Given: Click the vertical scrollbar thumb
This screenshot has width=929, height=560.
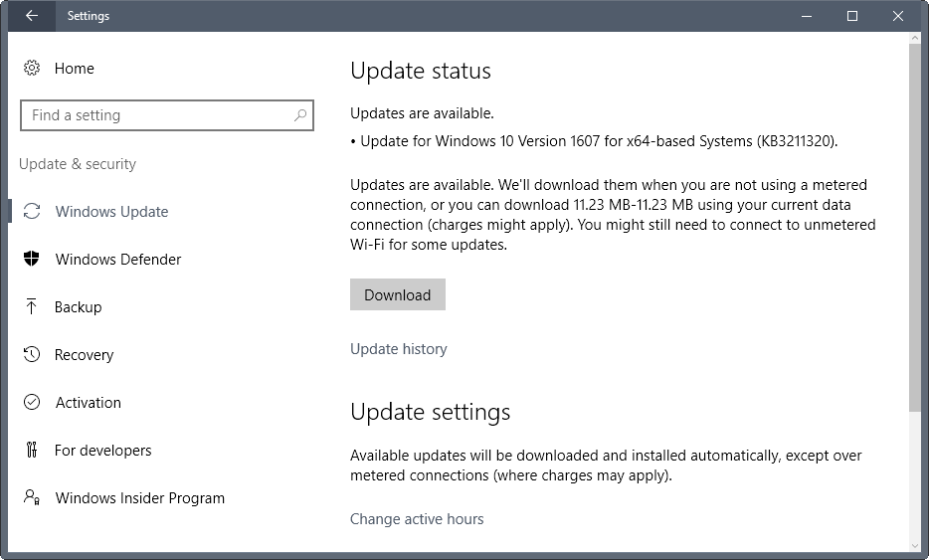Looking at the screenshot, I should (x=914, y=228).
